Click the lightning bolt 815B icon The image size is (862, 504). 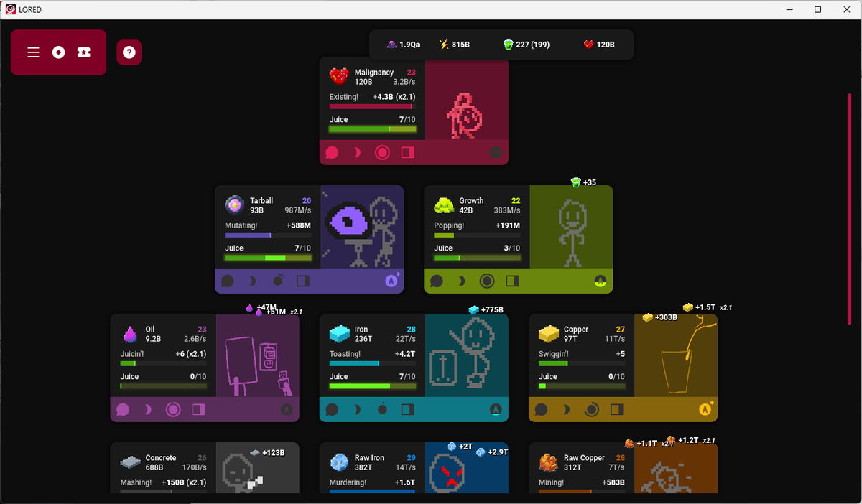pyautogui.click(x=444, y=45)
